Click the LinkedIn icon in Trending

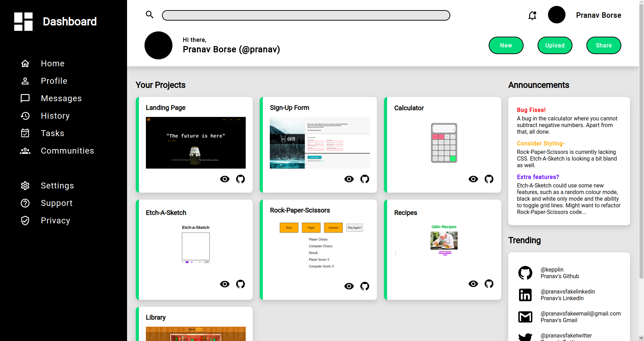coord(525,295)
